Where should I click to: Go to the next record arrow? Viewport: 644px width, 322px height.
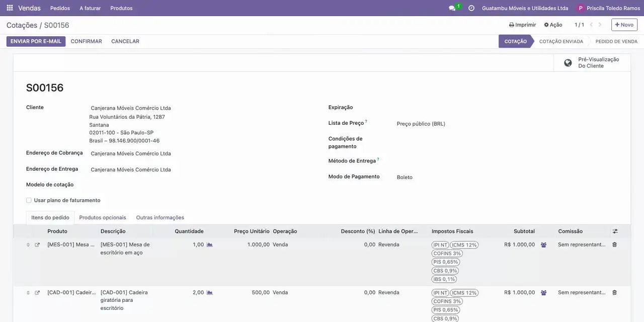600,25
